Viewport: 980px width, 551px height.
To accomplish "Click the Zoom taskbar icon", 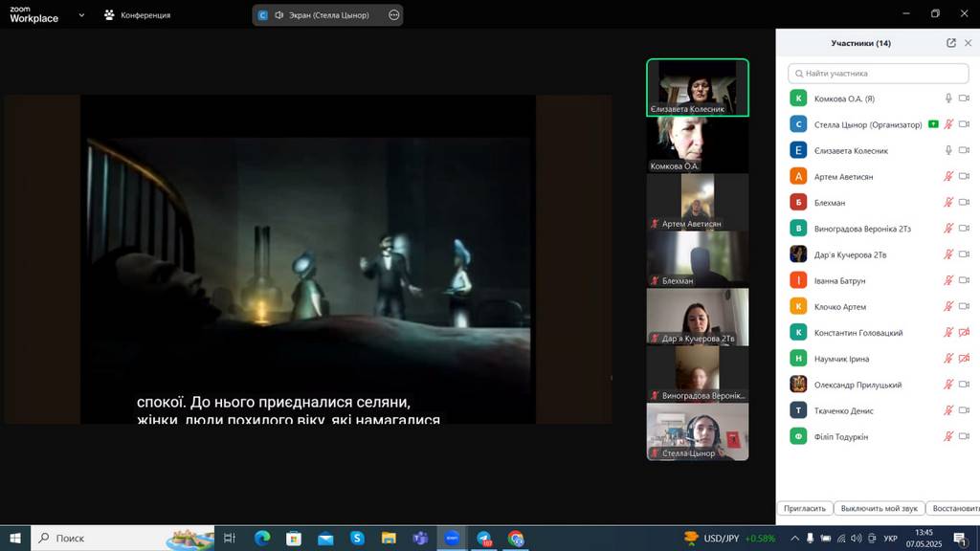I will [452, 538].
